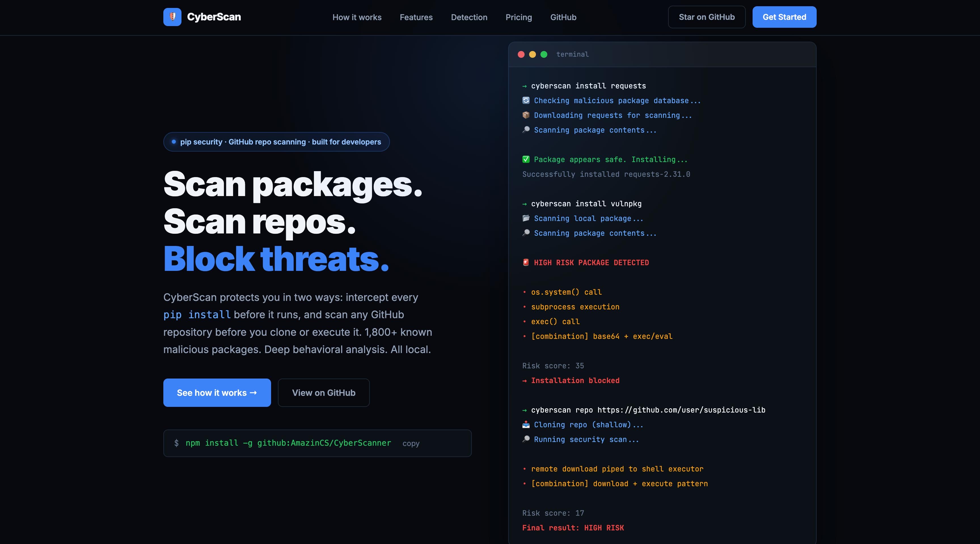Image resolution: width=980 pixels, height=544 pixels.
Task: Click the inbox icon beside Cloning repo
Action: [x=526, y=424]
